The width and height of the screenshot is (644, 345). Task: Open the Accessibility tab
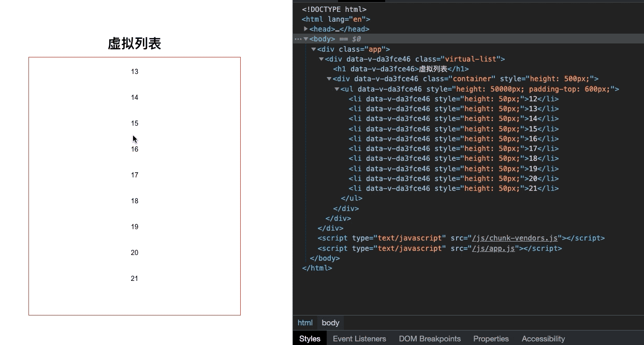coord(543,339)
